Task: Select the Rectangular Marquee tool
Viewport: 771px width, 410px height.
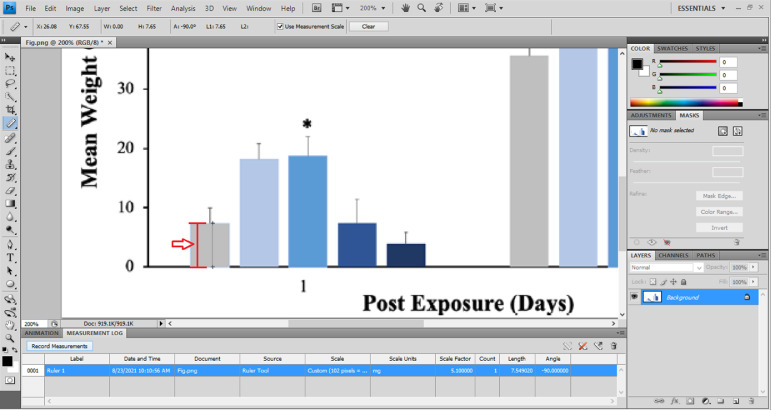Action: point(10,71)
